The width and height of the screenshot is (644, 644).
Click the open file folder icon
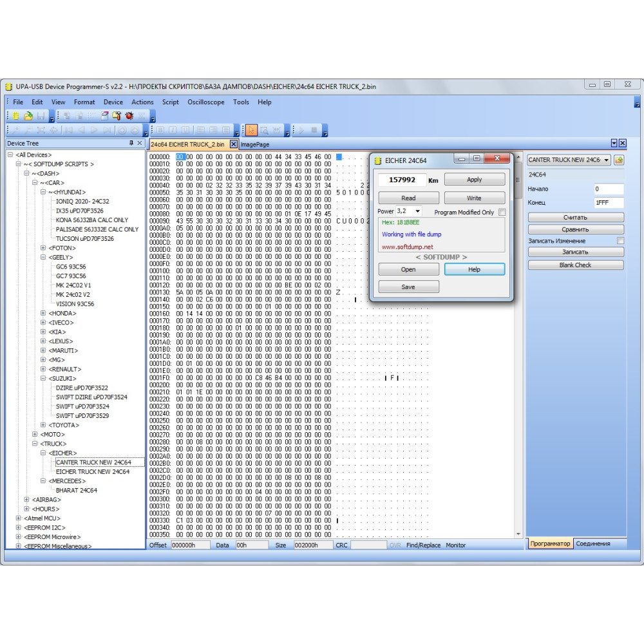pos(28,116)
